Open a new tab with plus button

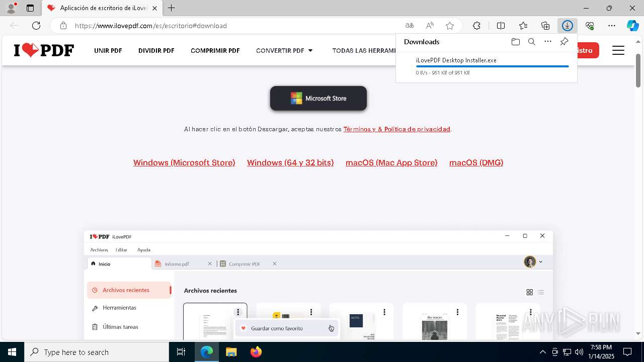172,8
